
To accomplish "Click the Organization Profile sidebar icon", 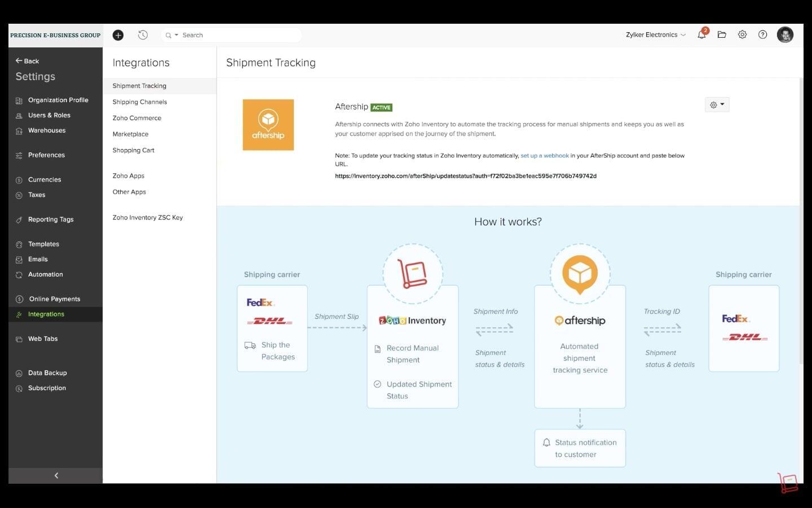I will click(19, 100).
